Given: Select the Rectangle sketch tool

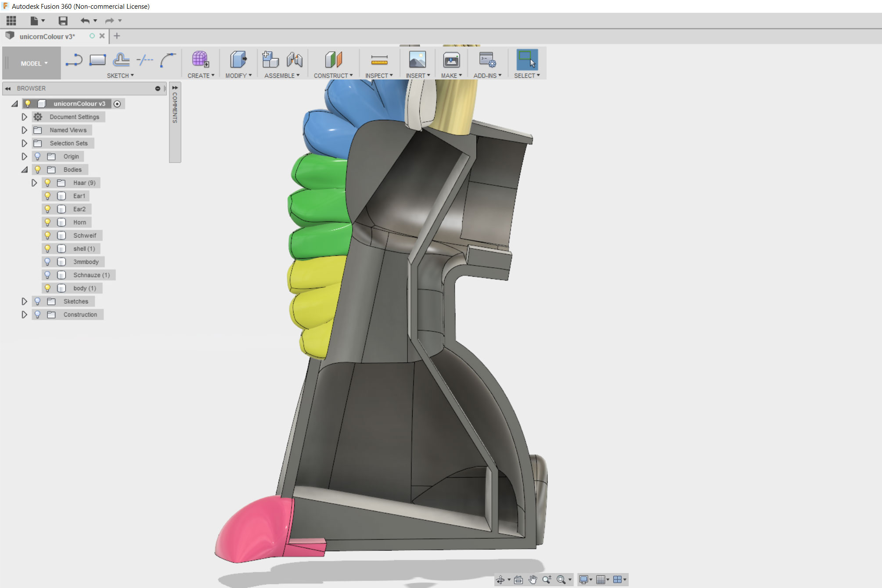Looking at the screenshot, I should coord(97,60).
